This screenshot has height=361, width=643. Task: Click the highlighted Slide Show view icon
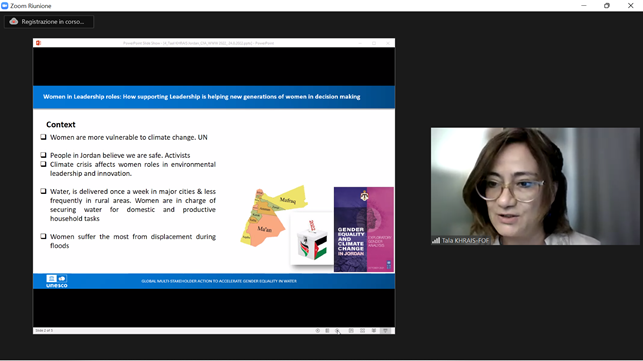click(385, 331)
